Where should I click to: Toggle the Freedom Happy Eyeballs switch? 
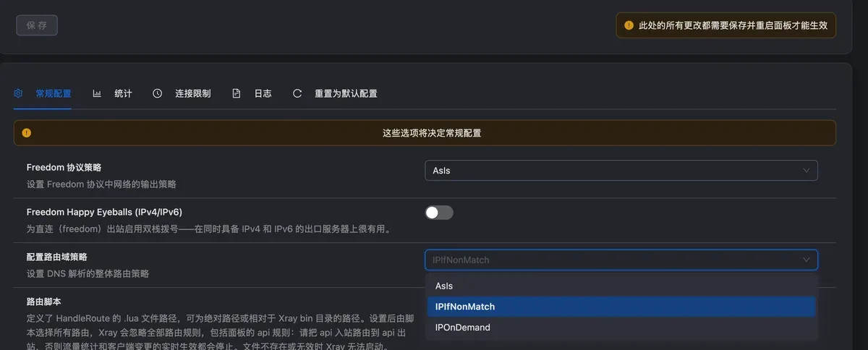point(439,213)
